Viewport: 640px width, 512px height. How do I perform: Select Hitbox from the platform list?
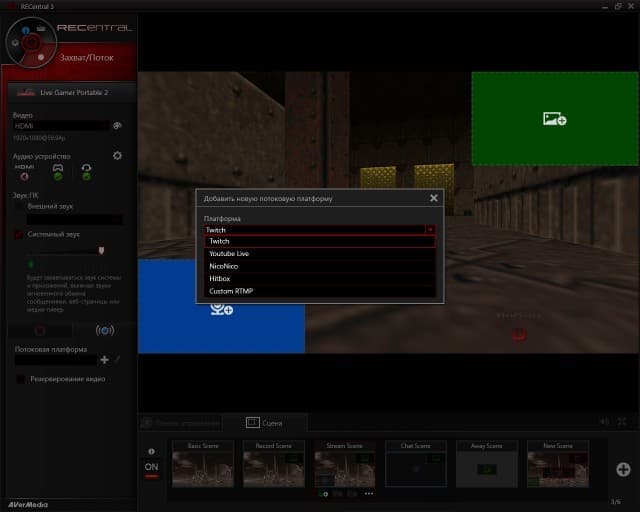(319, 278)
